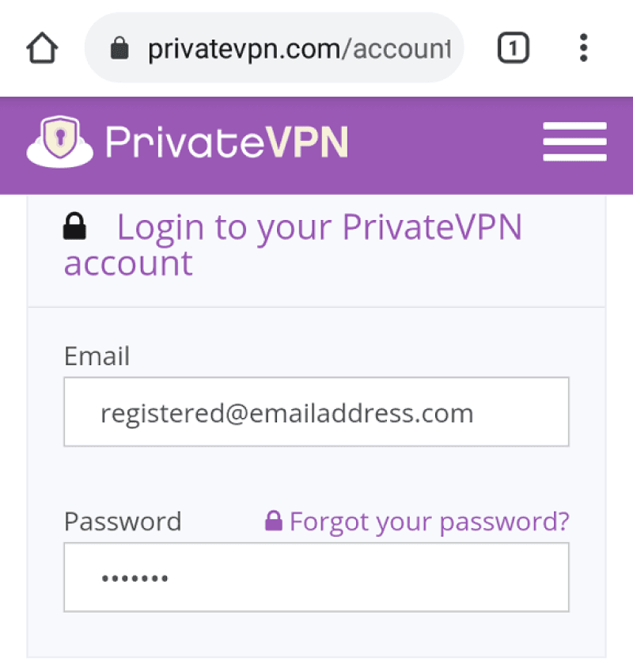Click the Email field label

(x=97, y=356)
